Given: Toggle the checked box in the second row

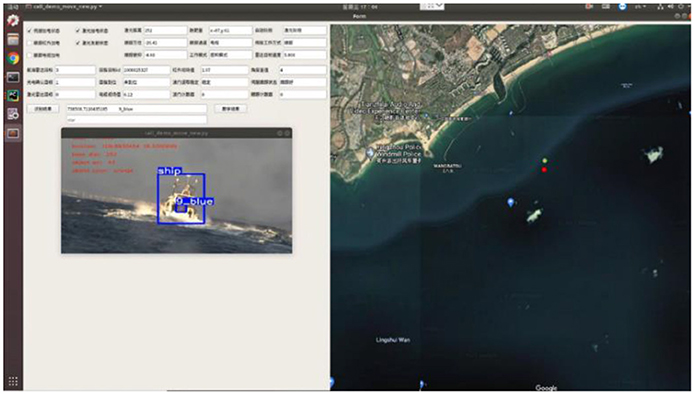Looking at the screenshot, I should tap(78, 43).
